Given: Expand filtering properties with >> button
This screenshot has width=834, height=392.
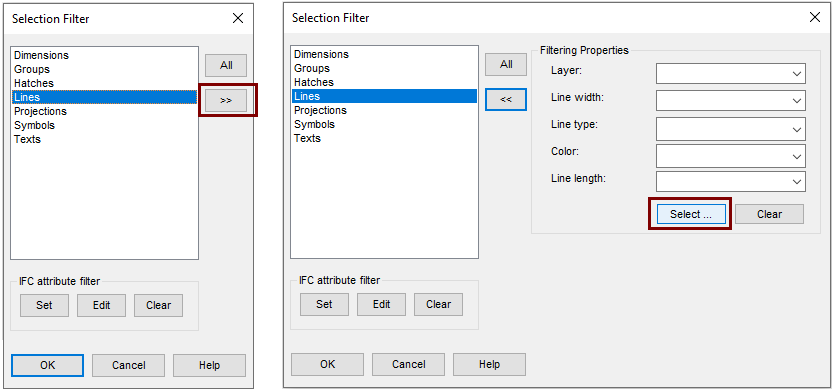Looking at the screenshot, I should pyautogui.click(x=226, y=100).
